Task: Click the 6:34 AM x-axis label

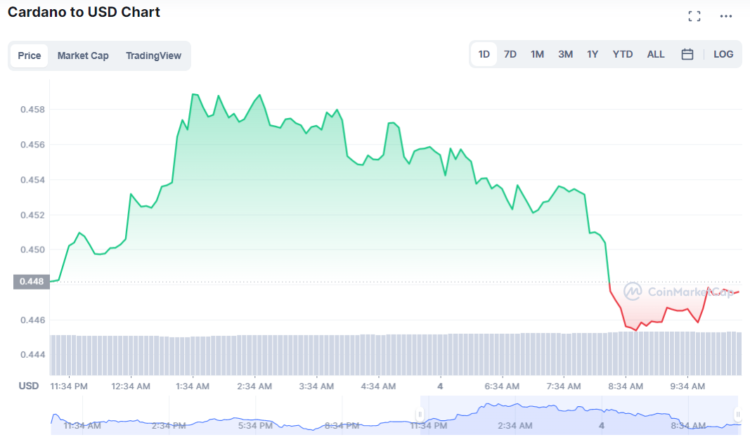Action: pos(502,386)
